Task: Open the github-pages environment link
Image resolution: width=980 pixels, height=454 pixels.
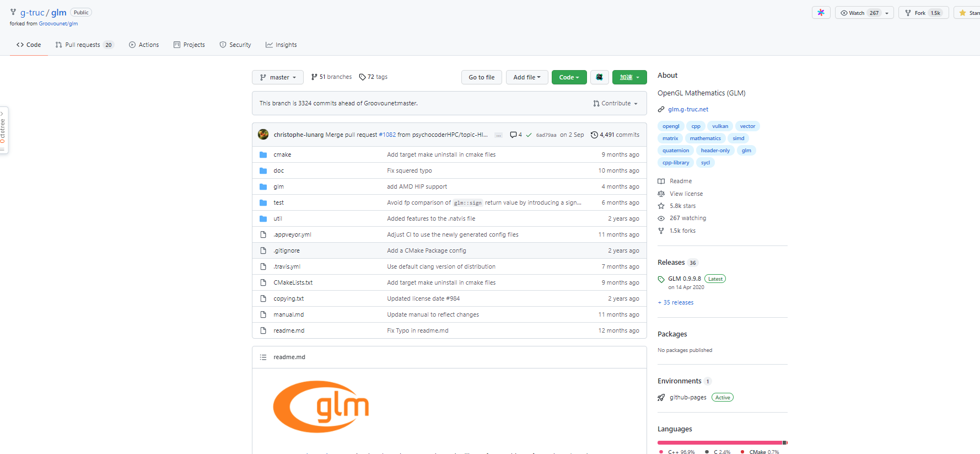Action: coord(688,397)
